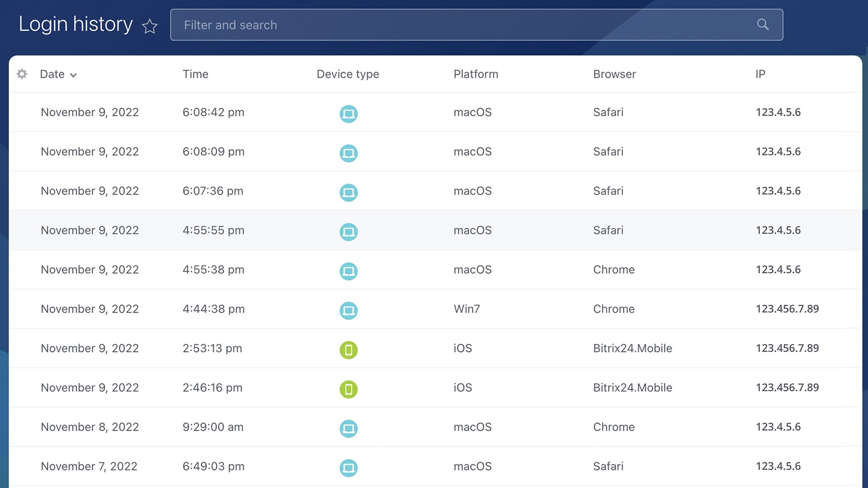Viewport: 868px width, 488px height.
Task: Click the Time column header
Action: (195, 74)
